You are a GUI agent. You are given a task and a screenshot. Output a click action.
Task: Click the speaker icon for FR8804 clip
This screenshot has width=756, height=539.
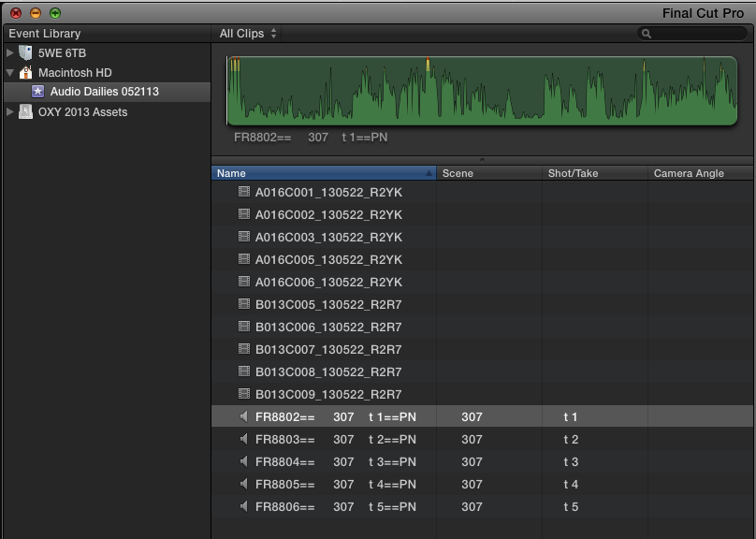[x=244, y=461]
